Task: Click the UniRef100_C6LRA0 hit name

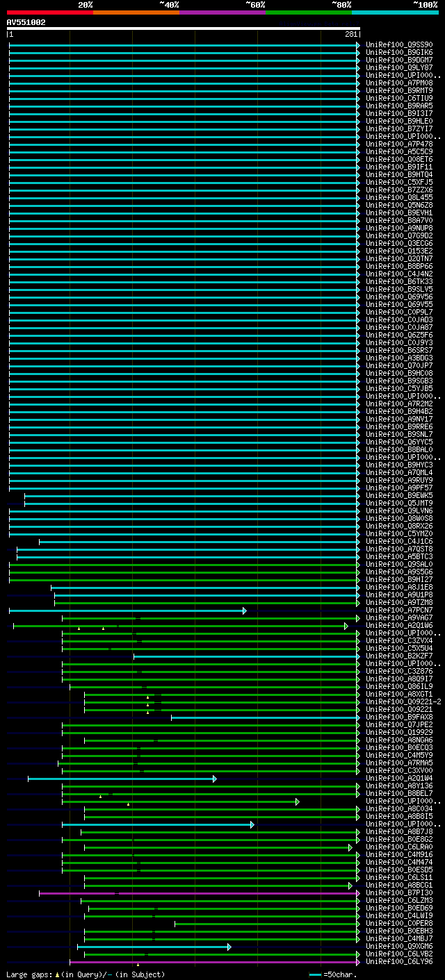Action: point(399,847)
